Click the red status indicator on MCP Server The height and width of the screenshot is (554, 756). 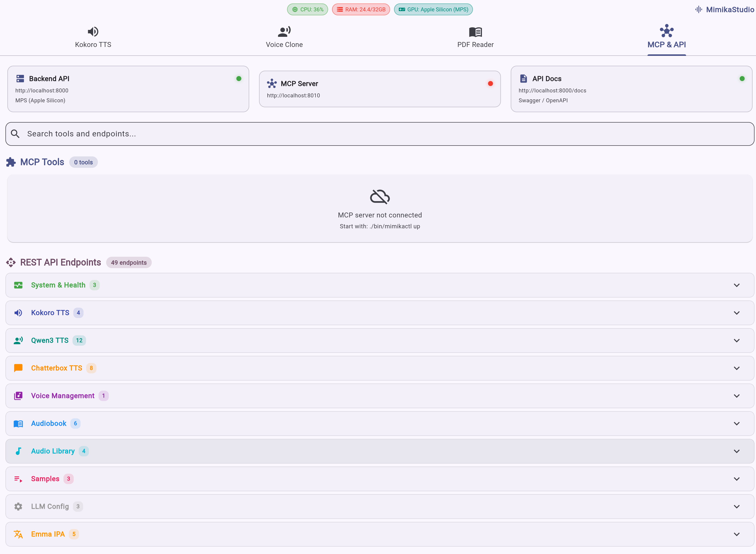(x=491, y=84)
